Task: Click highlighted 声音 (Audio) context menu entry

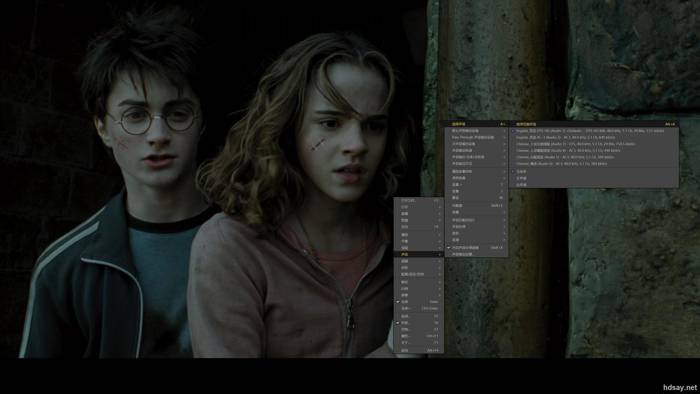Action: click(419, 254)
